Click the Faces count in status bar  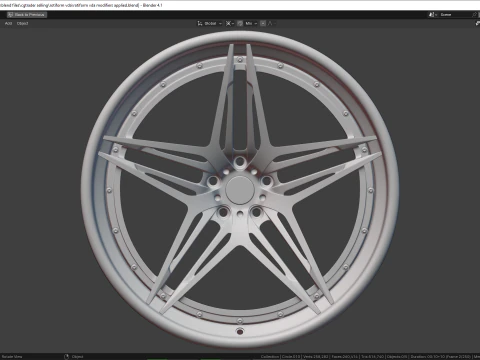tap(345, 357)
